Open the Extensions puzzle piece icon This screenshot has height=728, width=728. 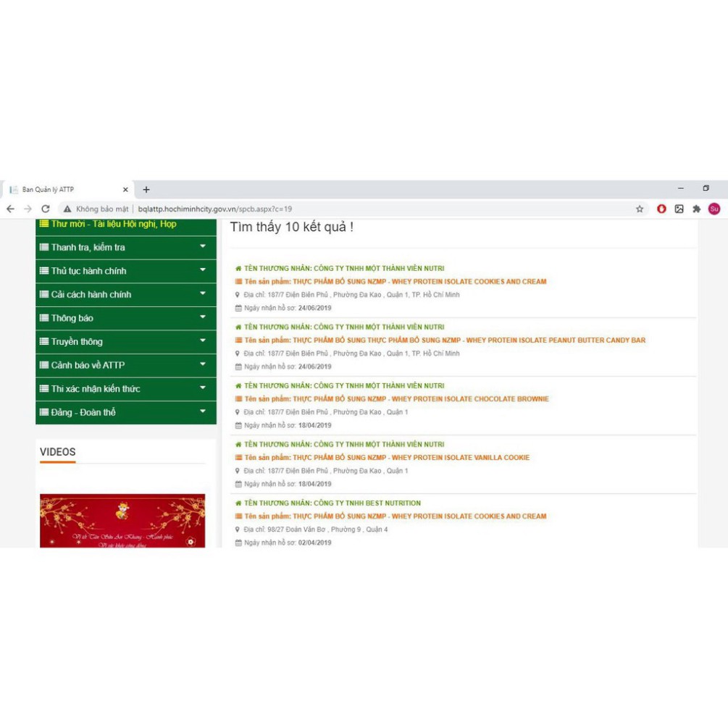pos(696,209)
